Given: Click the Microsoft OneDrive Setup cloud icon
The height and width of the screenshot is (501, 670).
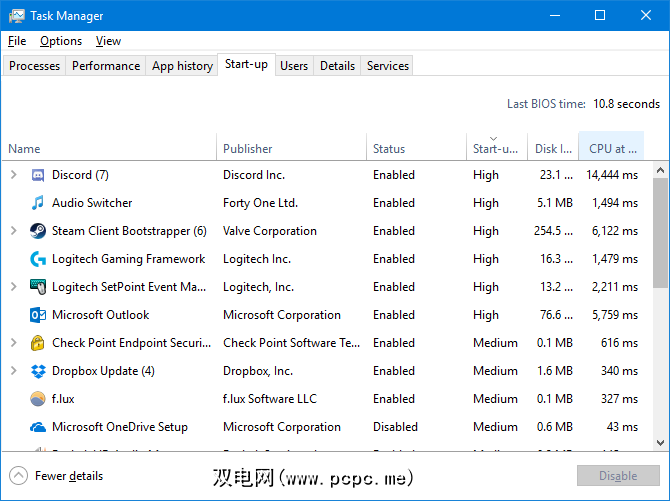Looking at the screenshot, I should pyautogui.click(x=38, y=427).
